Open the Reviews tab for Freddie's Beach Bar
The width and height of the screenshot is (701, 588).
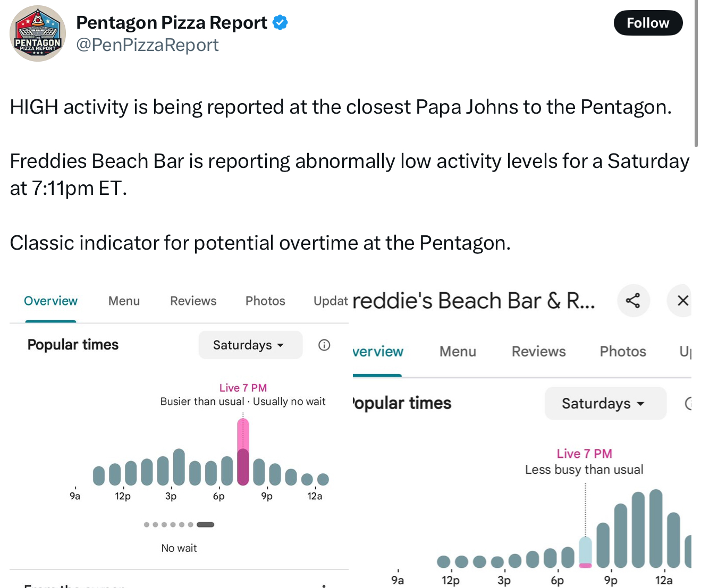click(x=538, y=352)
